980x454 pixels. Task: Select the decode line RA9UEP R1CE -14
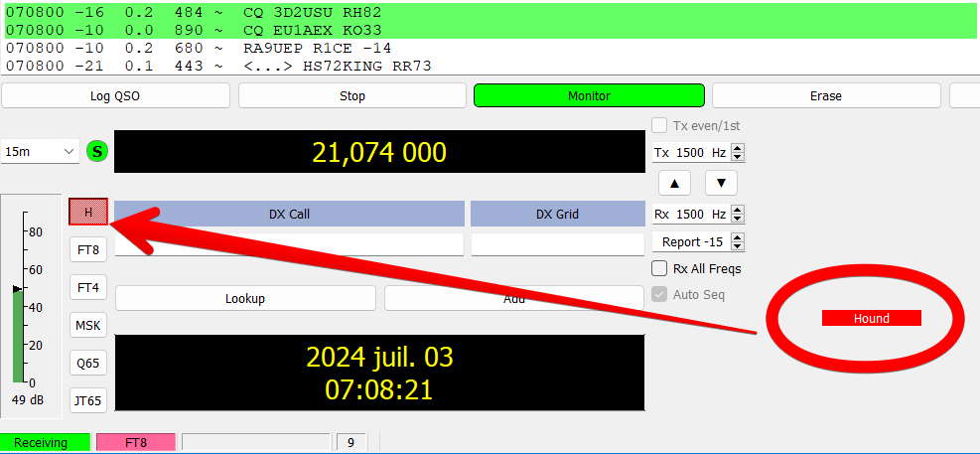click(490, 48)
